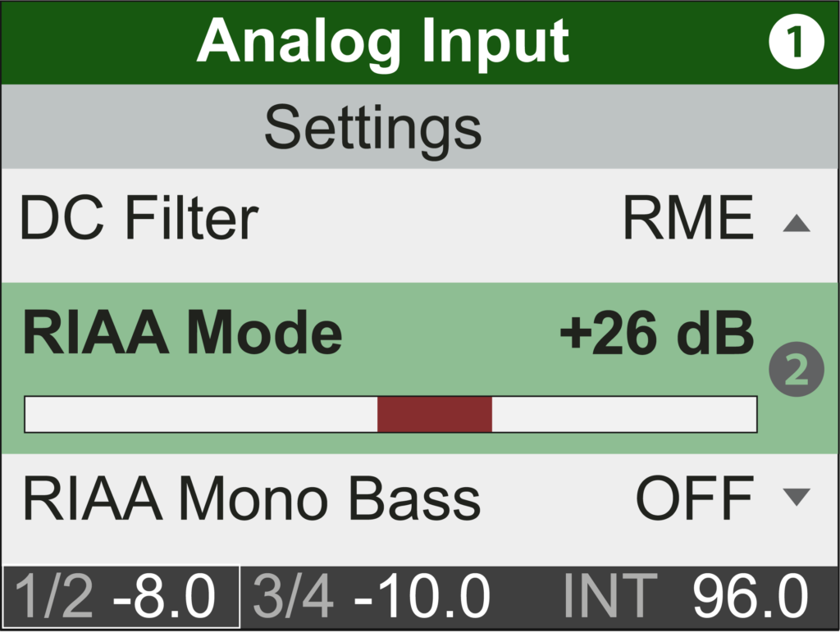Click the INT clock source indicator
This screenshot has height=637, width=840.
[609, 597]
